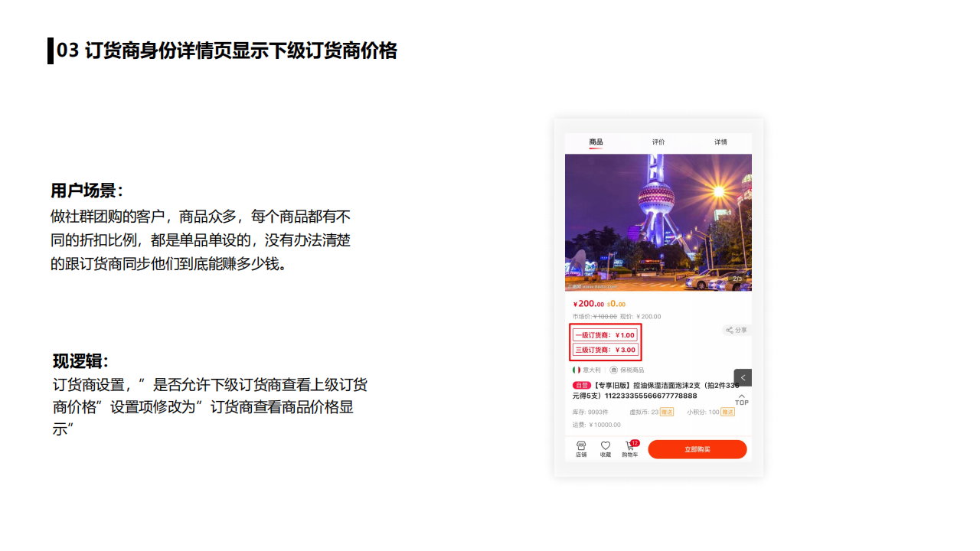Expand the dark side-arrow panel
Viewport: 980px width, 551px height.
click(743, 377)
